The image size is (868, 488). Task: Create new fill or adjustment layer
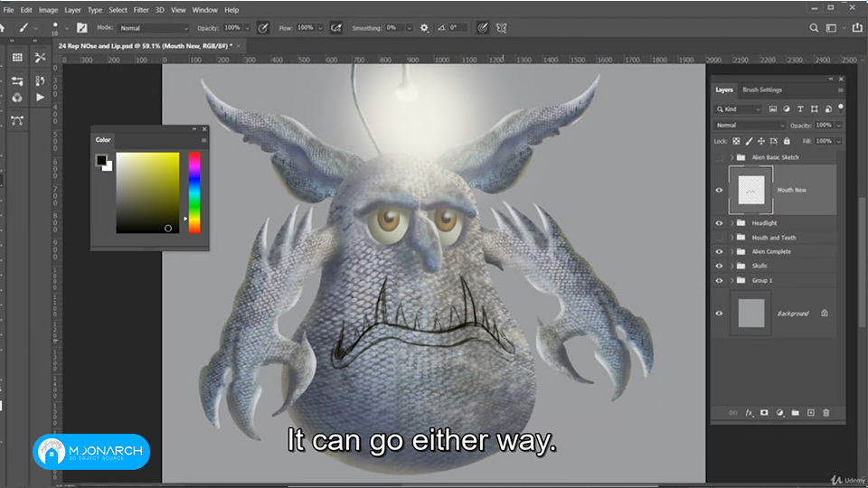tap(780, 413)
